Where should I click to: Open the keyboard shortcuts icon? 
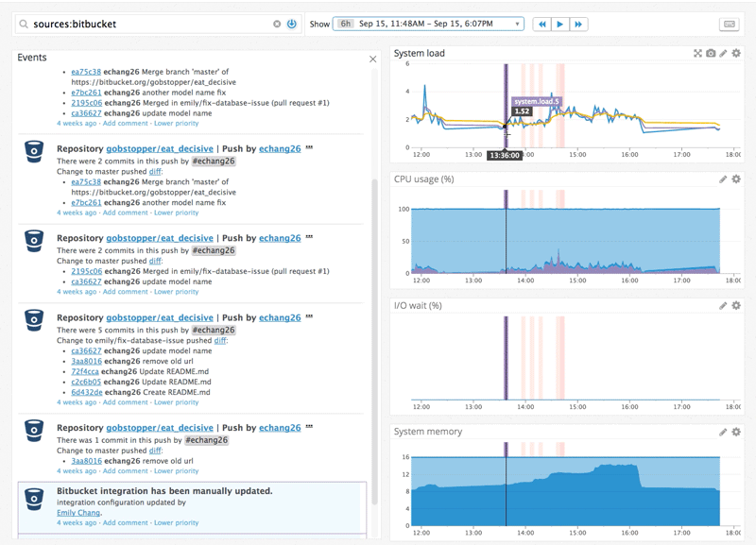(729, 24)
